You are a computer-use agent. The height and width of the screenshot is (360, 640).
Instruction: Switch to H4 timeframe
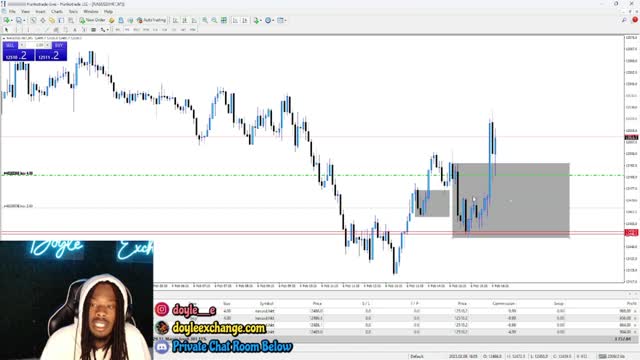(164, 30)
